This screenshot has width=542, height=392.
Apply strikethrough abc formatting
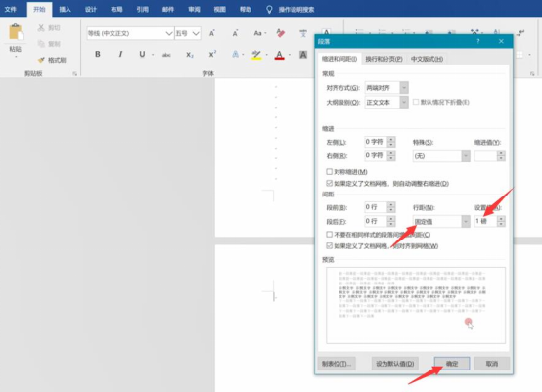pyautogui.click(x=166, y=55)
